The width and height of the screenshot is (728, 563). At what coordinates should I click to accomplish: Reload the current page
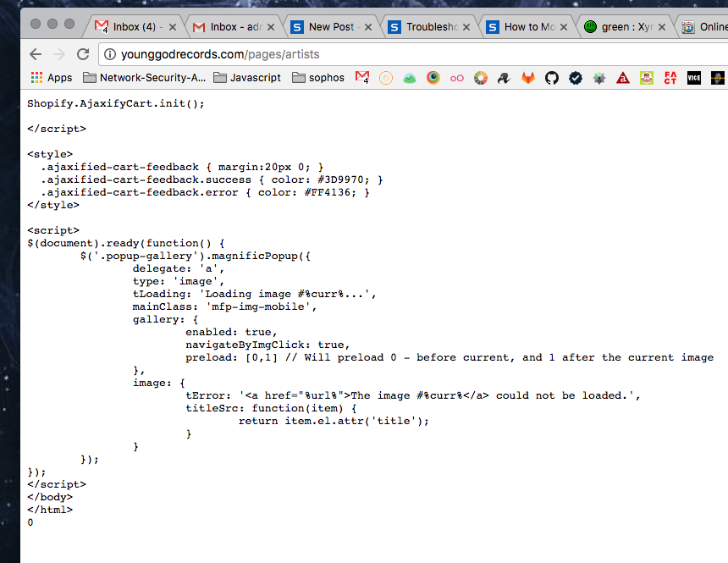(83, 54)
